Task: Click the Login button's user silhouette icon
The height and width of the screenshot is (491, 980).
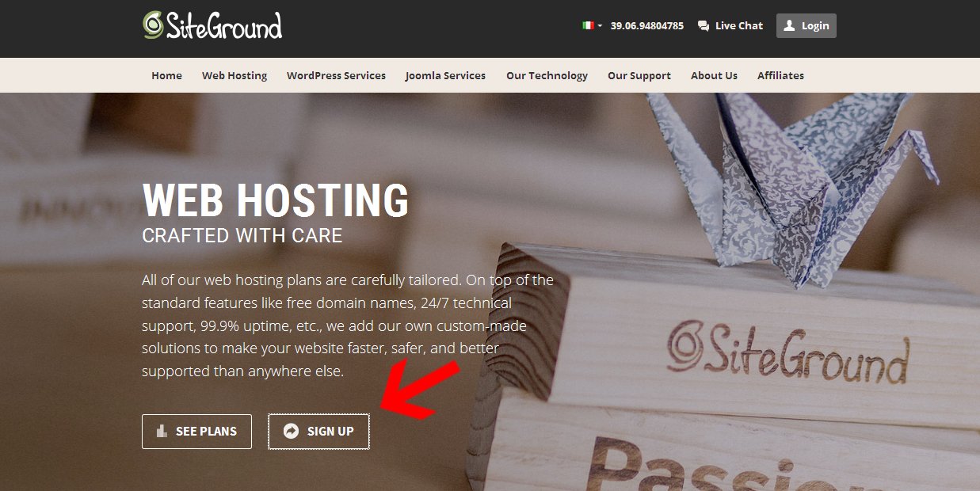Action: tap(789, 25)
